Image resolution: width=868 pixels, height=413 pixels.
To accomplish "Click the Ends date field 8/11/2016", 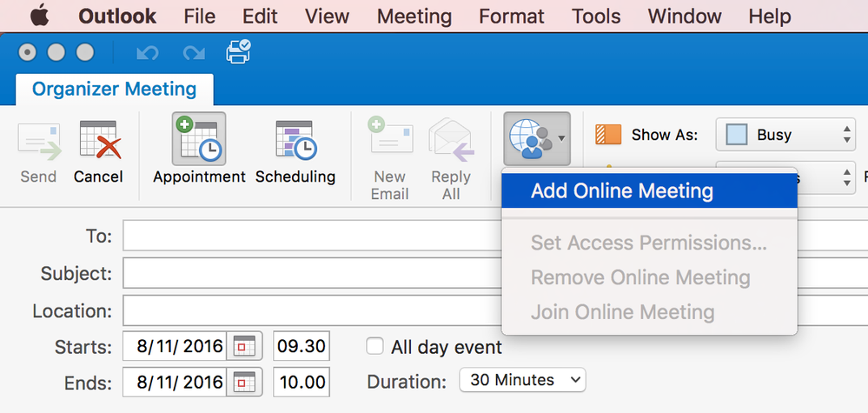I will [x=175, y=382].
